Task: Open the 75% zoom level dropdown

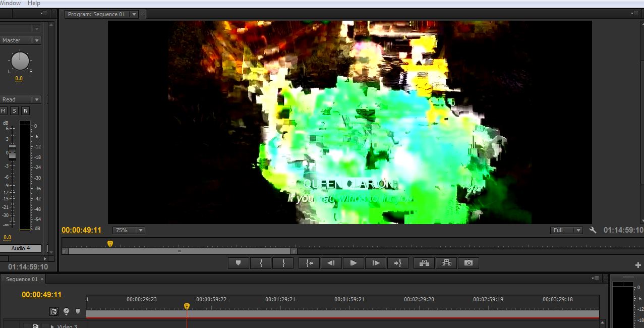Action: tap(129, 230)
